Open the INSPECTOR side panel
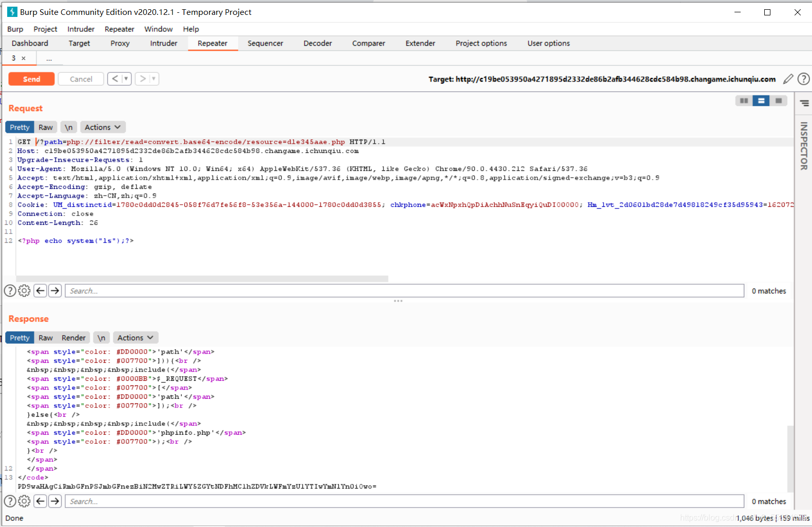 804,146
